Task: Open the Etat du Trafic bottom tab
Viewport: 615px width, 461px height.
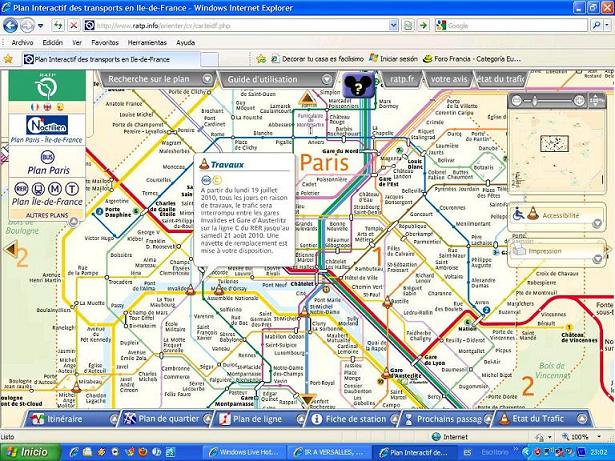Action: tap(542, 419)
